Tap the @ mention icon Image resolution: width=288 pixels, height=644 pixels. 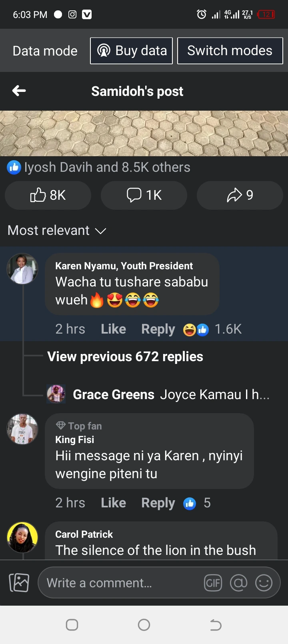238,583
